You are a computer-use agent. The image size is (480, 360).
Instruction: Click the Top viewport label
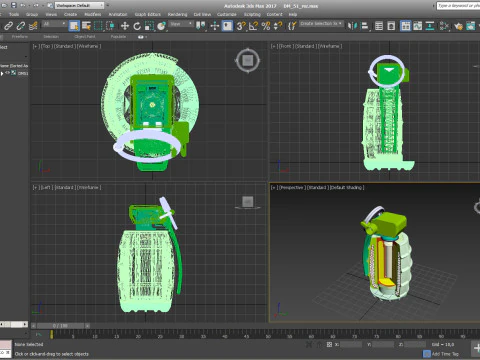point(46,46)
